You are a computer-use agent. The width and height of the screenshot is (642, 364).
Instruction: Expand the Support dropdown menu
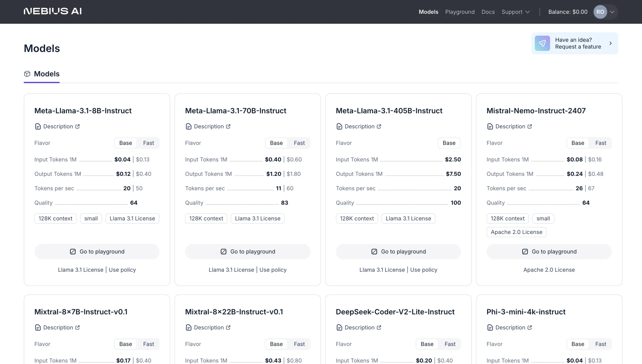click(516, 12)
